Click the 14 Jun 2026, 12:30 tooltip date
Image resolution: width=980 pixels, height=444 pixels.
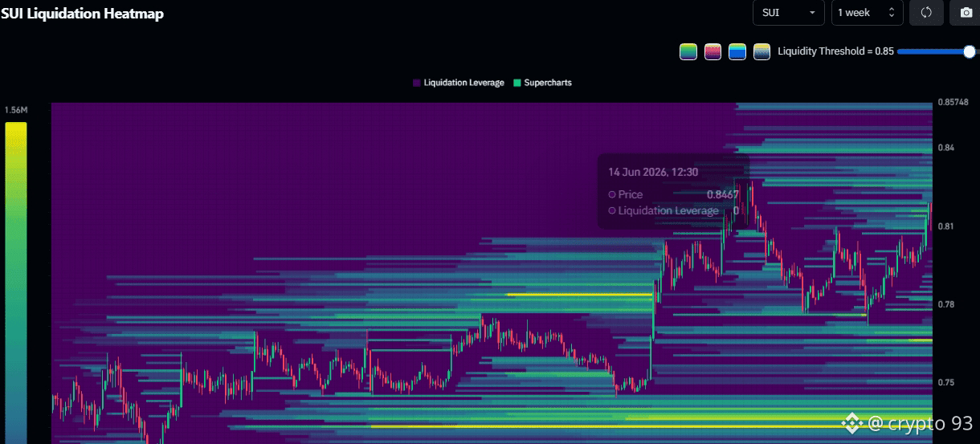coord(653,172)
